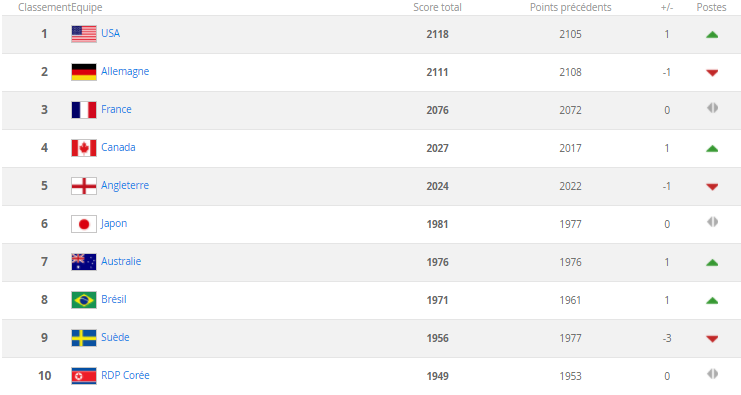Click the Canada maple leaf flag
This screenshot has width=741, height=395.
click(84, 148)
